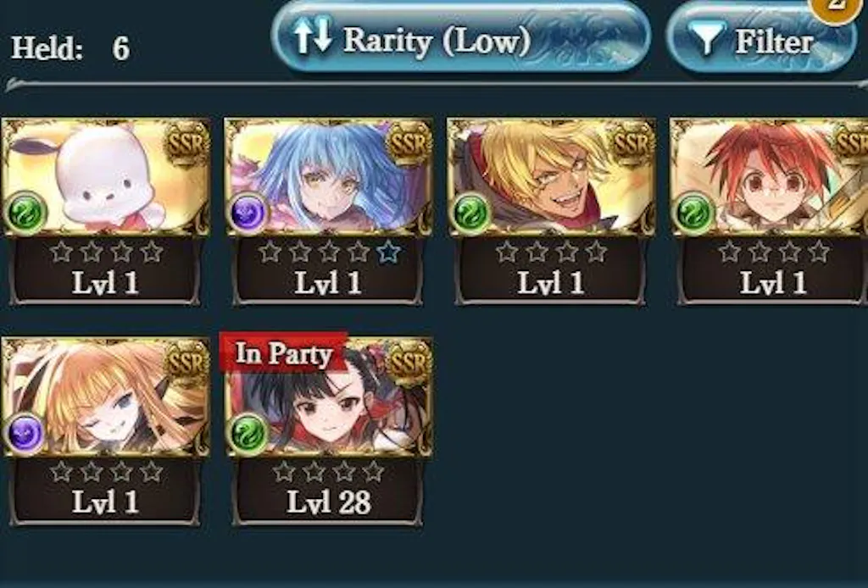Click the up-down sort arrows icon
The image size is (868, 588).
(313, 36)
